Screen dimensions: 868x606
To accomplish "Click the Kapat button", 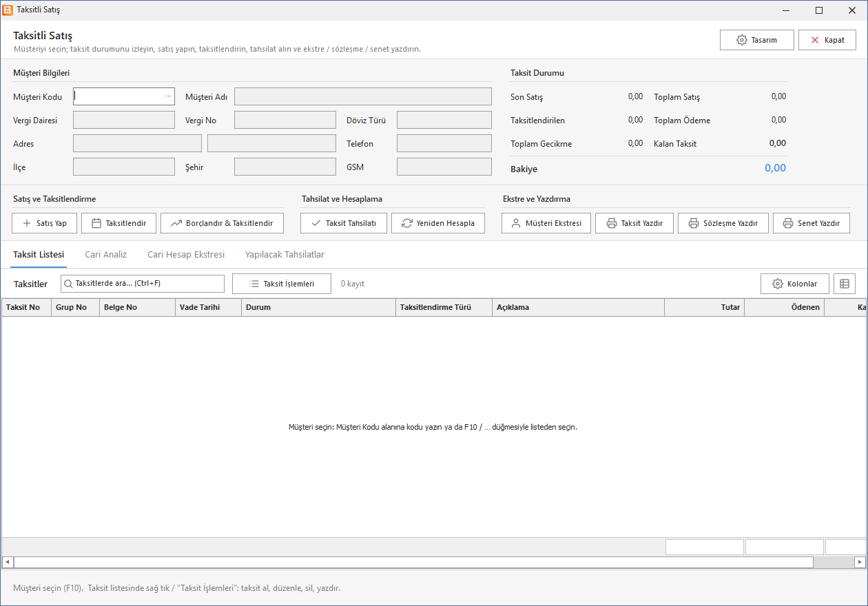I will 827,40.
